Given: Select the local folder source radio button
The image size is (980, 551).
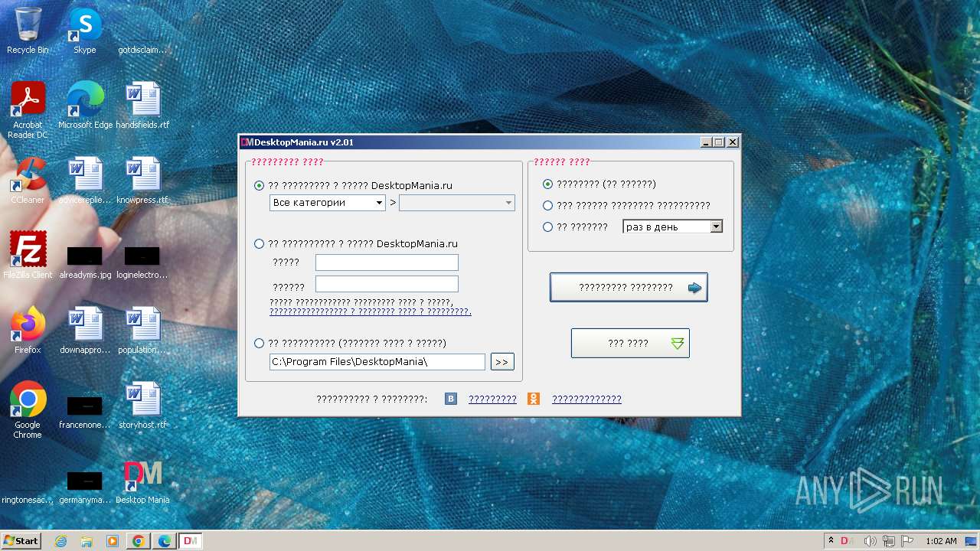Looking at the screenshot, I should pos(260,343).
